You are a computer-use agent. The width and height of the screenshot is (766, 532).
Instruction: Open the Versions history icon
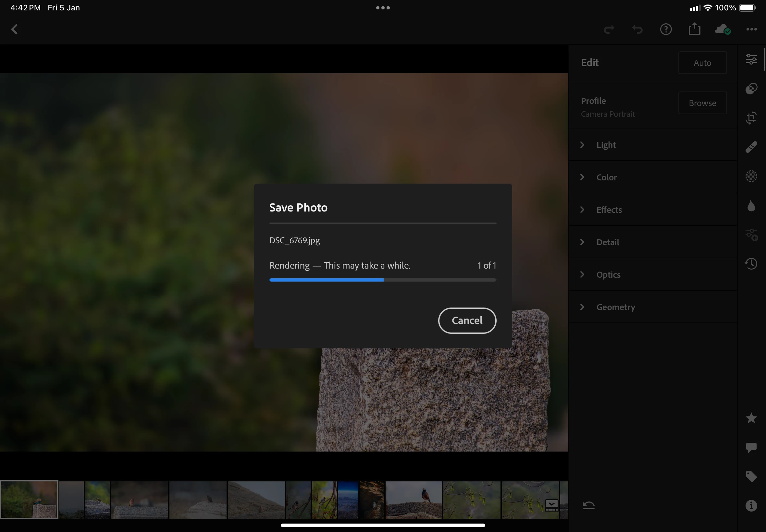coord(751,264)
